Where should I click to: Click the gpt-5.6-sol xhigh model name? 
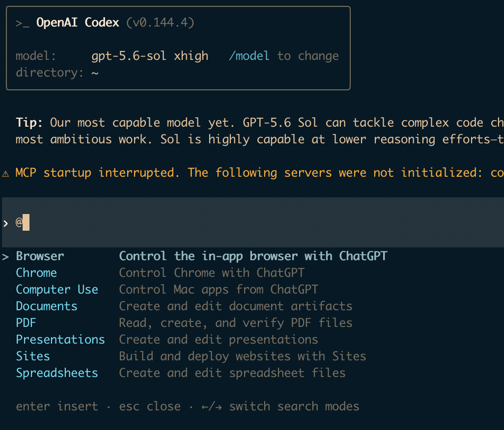coord(150,56)
